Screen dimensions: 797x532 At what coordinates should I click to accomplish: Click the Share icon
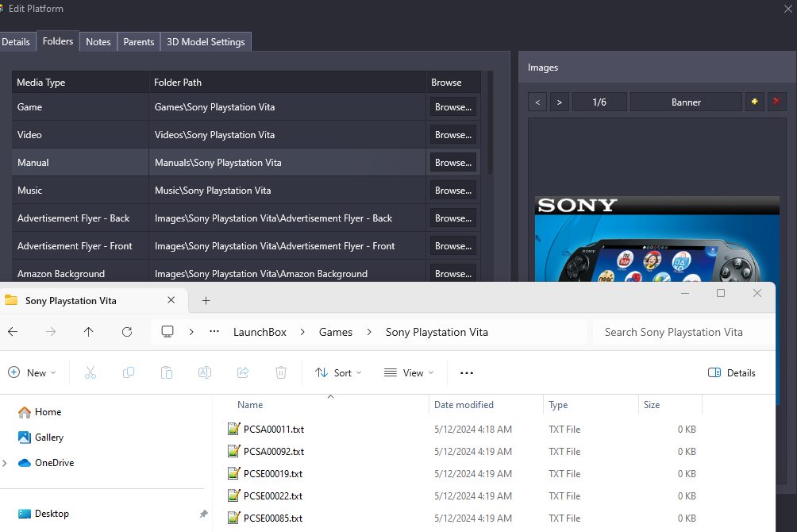(243, 373)
